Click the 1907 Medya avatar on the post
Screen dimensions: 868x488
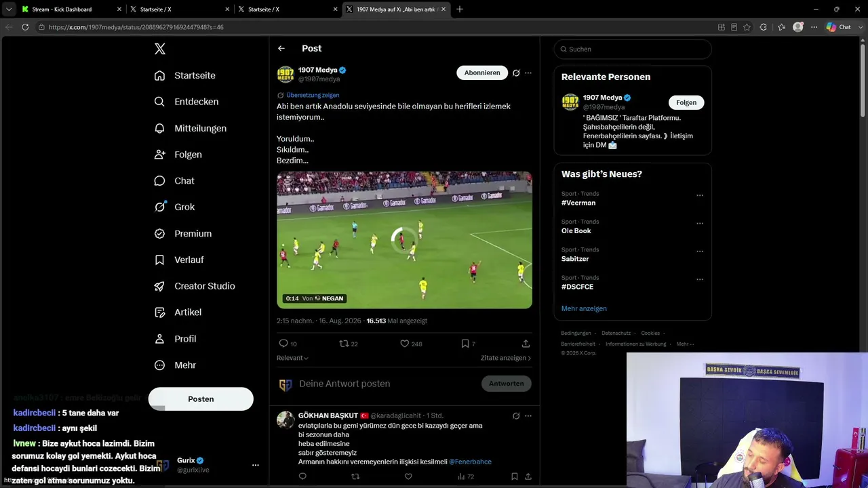pos(285,74)
